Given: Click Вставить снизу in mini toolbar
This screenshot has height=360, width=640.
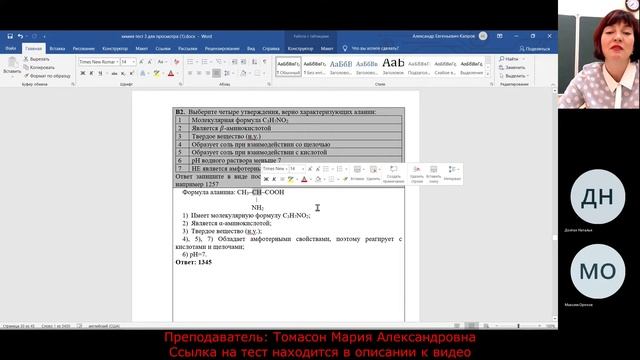Looking at the screenshot, I should (x=433, y=174).
